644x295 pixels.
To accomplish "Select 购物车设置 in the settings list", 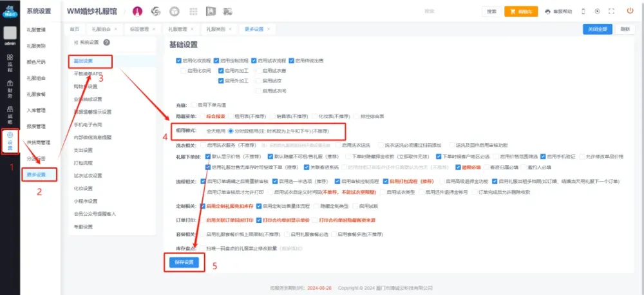I will [x=85, y=87].
